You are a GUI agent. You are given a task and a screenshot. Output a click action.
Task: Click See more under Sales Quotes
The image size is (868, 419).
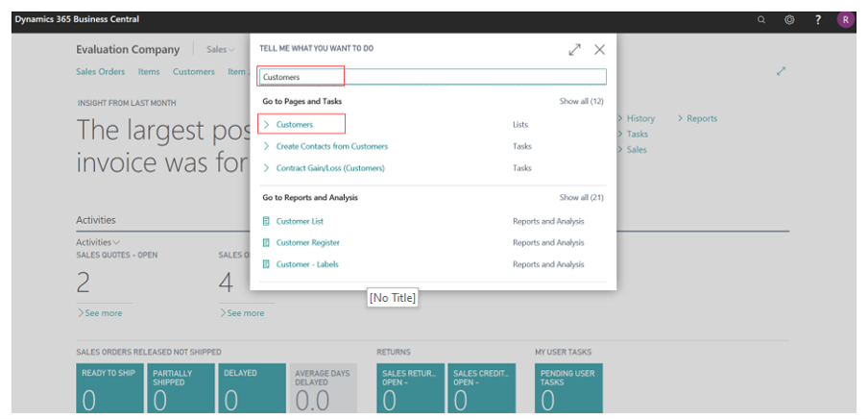tap(100, 313)
